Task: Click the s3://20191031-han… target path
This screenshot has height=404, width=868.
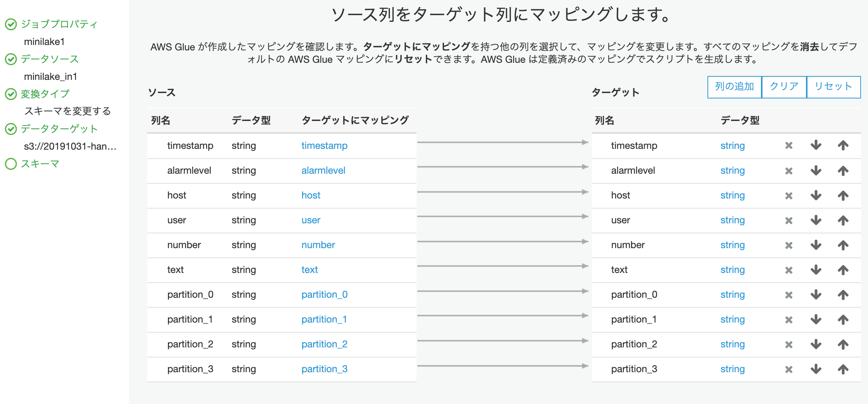Action: pyautogui.click(x=70, y=146)
